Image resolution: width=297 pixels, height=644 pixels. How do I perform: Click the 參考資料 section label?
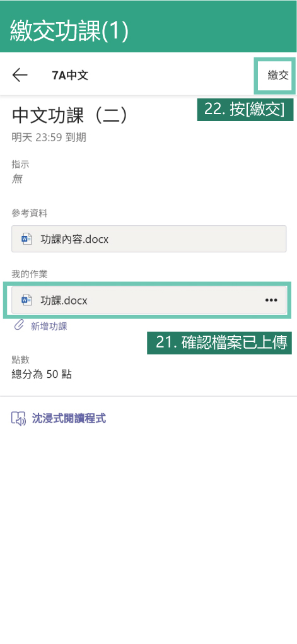(30, 213)
